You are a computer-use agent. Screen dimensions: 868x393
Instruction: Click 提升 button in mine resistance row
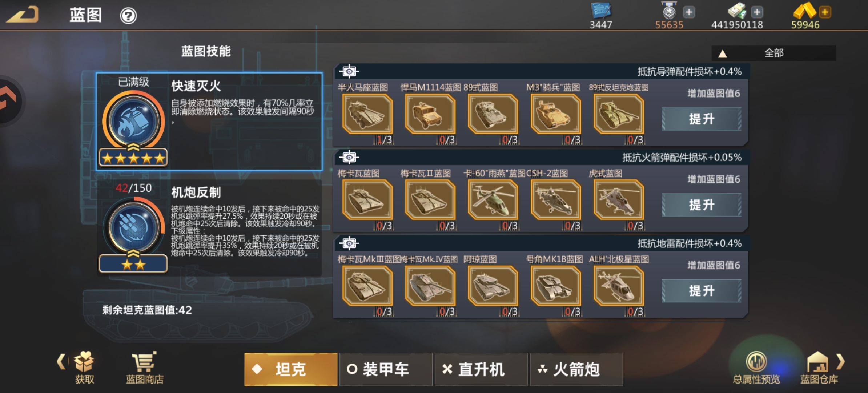pos(702,291)
